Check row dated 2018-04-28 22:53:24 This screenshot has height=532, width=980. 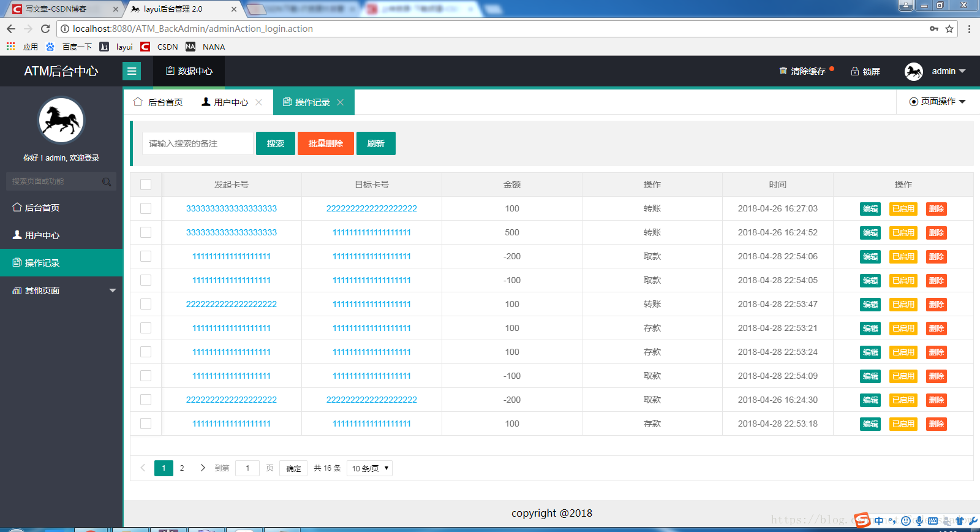pos(146,352)
